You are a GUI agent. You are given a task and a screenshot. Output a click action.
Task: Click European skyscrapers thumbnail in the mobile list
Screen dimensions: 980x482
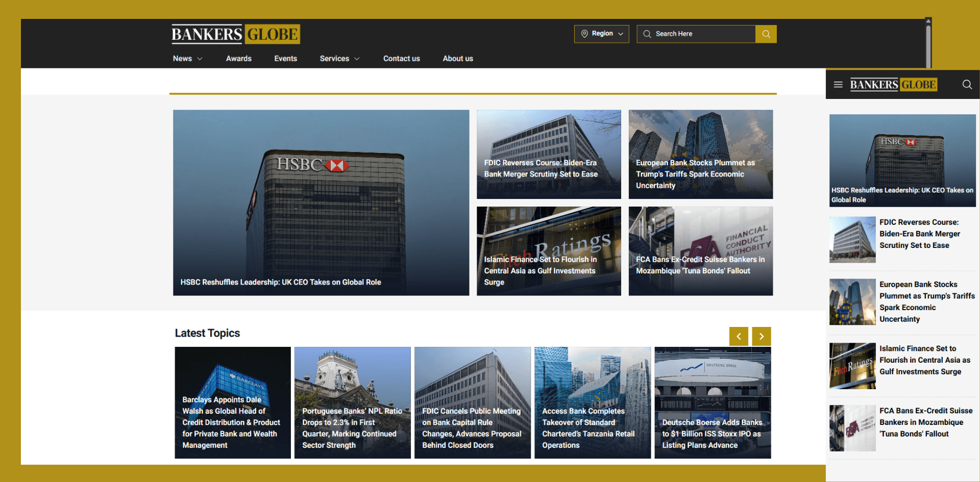click(852, 302)
